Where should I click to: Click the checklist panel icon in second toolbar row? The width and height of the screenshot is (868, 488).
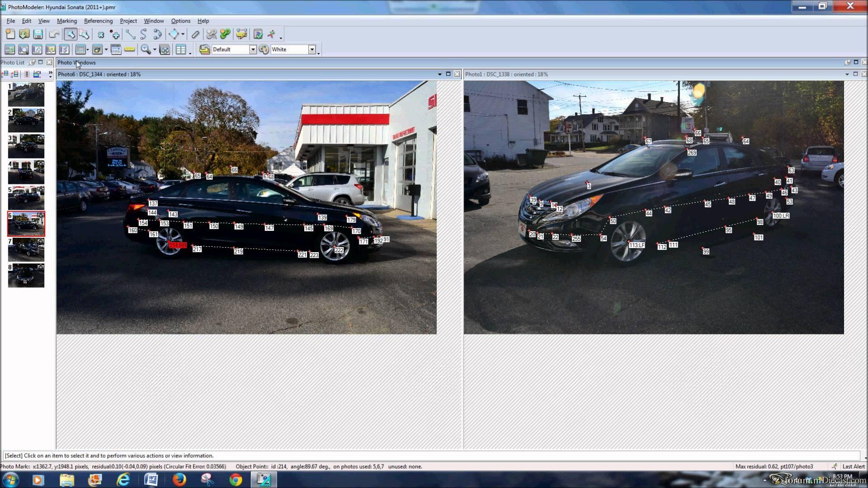click(x=64, y=50)
